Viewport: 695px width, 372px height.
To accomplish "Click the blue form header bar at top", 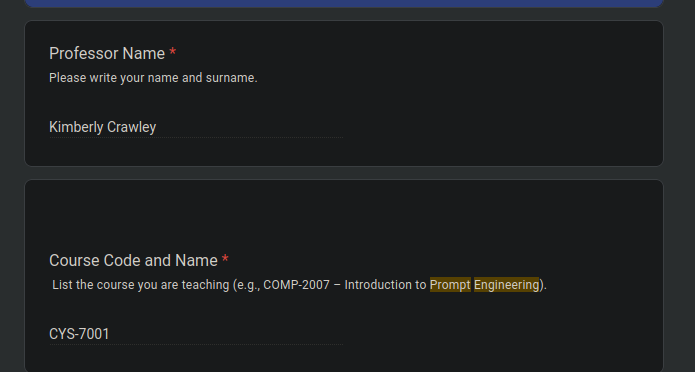I will [x=344, y=4].
